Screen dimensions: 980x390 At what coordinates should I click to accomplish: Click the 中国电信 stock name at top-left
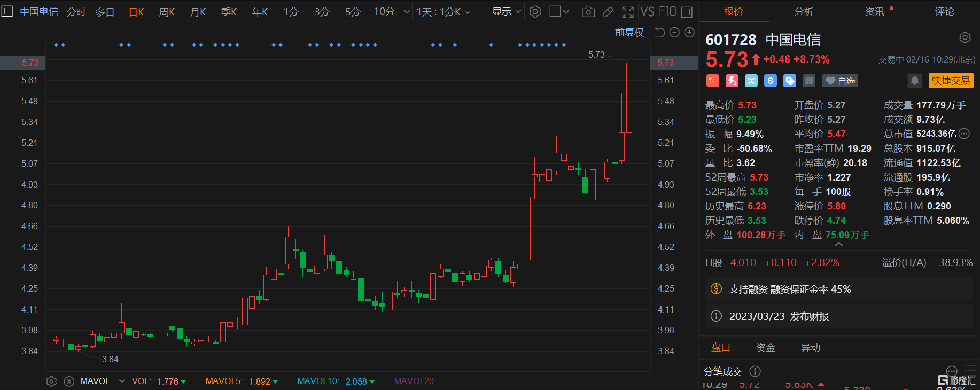pos(39,12)
